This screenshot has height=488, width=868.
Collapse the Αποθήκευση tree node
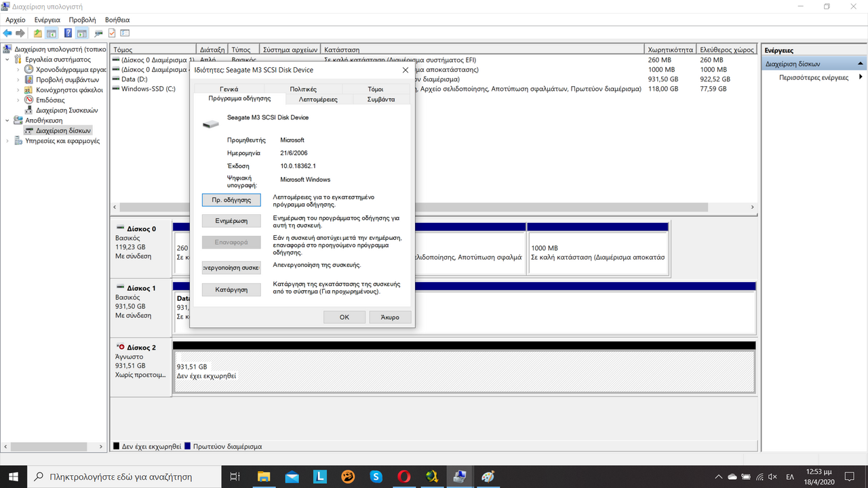pyautogui.click(x=7, y=120)
